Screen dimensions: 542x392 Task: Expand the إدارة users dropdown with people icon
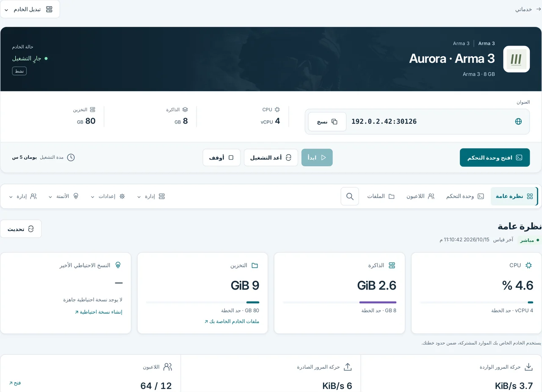(23, 196)
